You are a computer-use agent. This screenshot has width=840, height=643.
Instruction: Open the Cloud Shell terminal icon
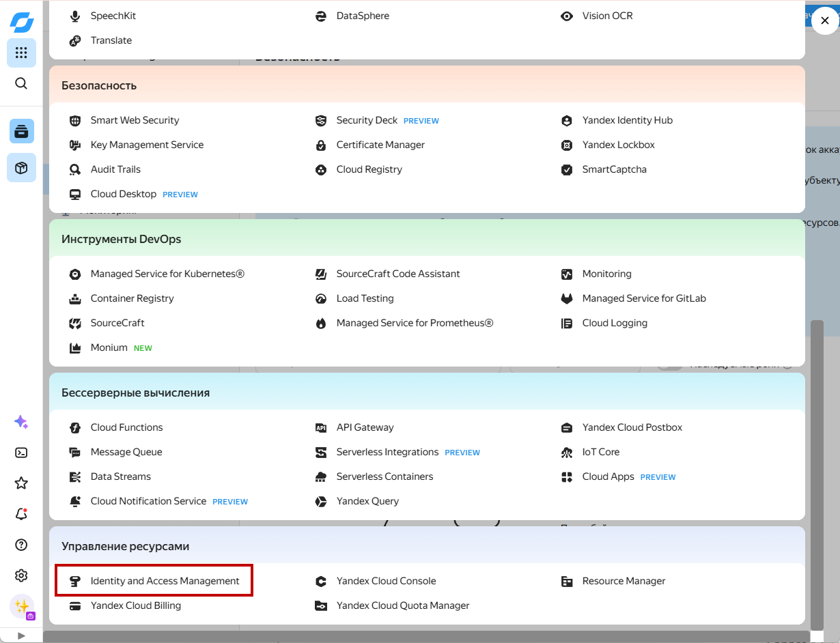click(x=21, y=452)
